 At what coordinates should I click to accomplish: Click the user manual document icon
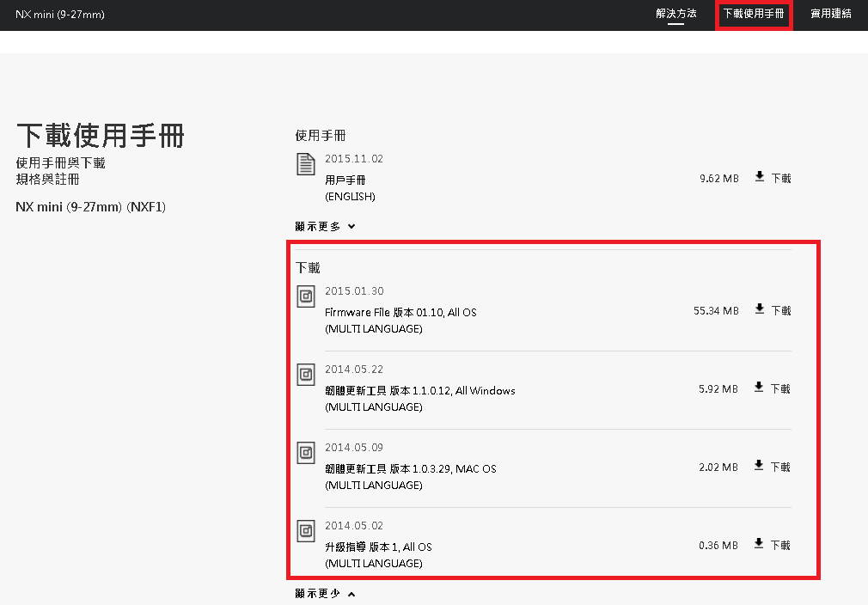coord(306,164)
